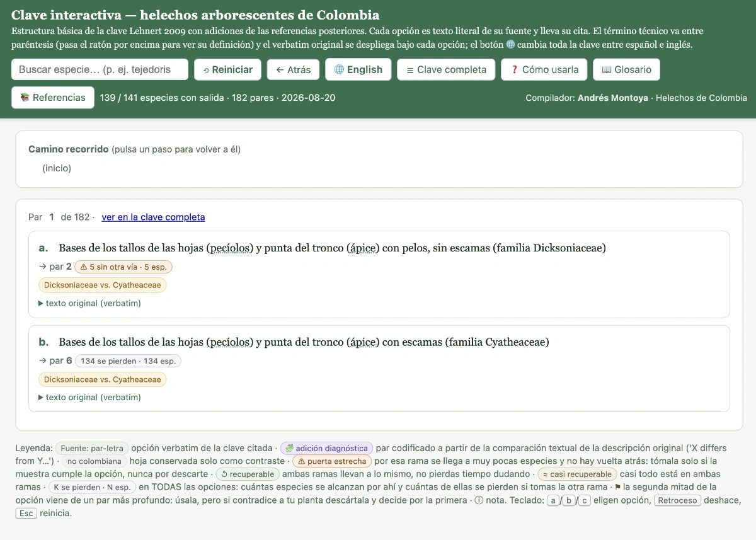Click '(inicio)' step in Camino recorrido
756x540 pixels.
pyautogui.click(x=57, y=168)
